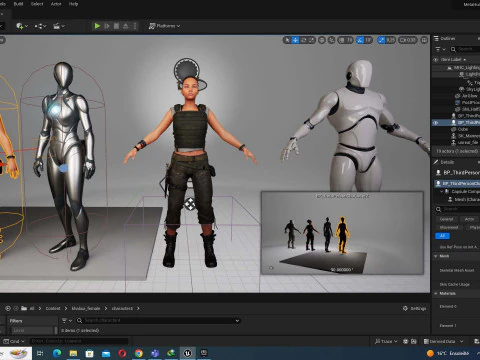Click the Outliner search field
Screen dimensions: 480x360
click(465, 49)
